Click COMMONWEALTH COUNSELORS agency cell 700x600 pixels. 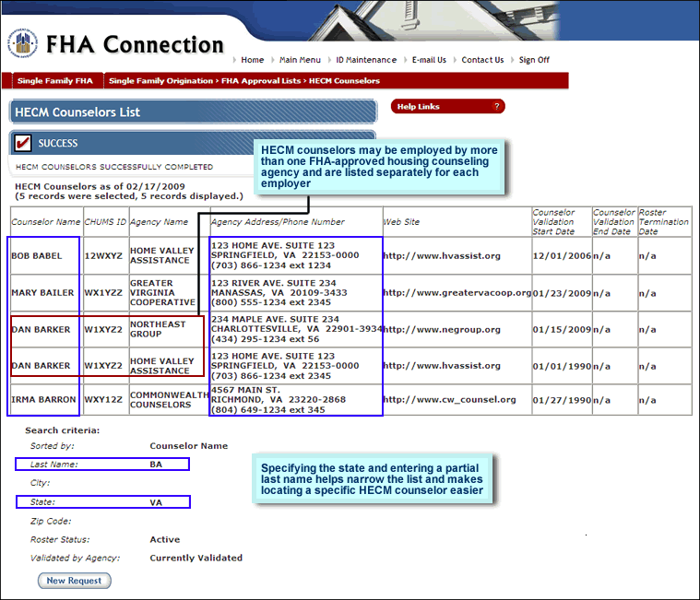coord(169,400)
